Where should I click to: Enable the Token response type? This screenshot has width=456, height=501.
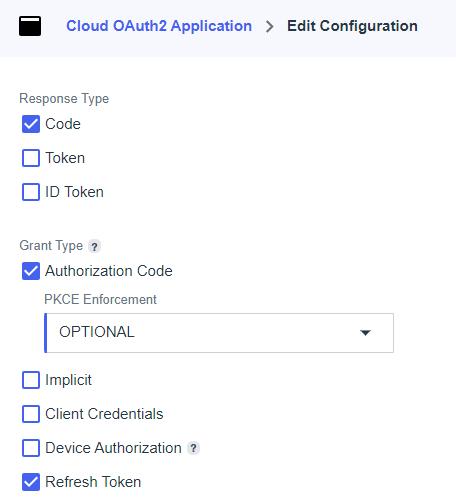point(31,158)
